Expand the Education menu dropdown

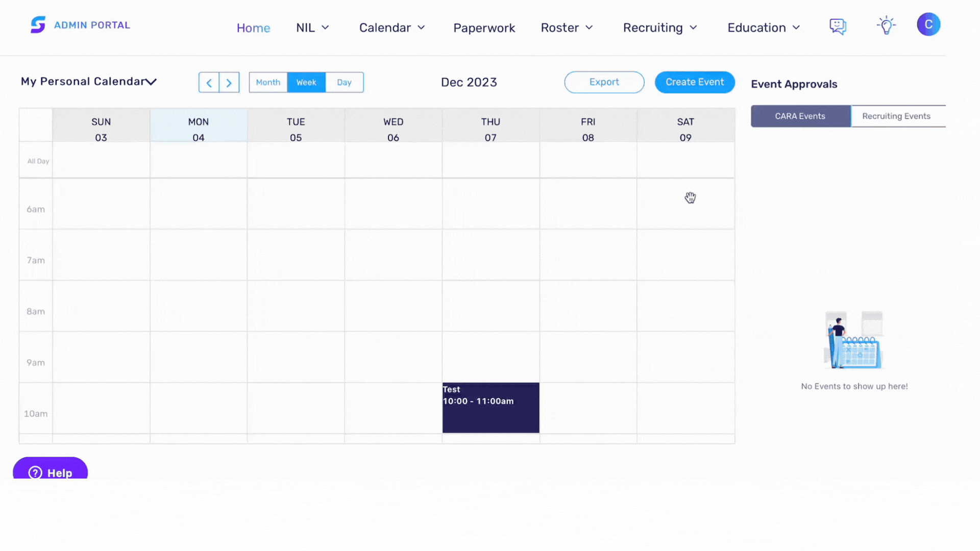pos(764,28)
